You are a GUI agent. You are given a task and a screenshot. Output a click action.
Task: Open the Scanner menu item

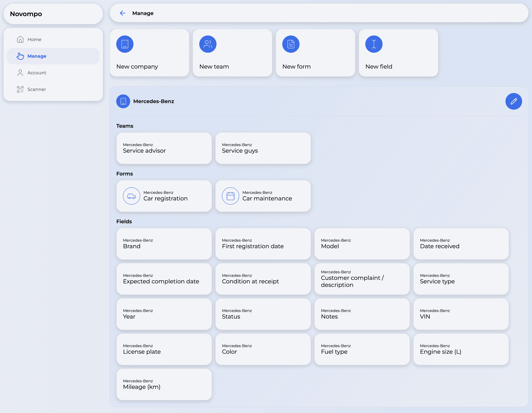click(x=53, y=89)
